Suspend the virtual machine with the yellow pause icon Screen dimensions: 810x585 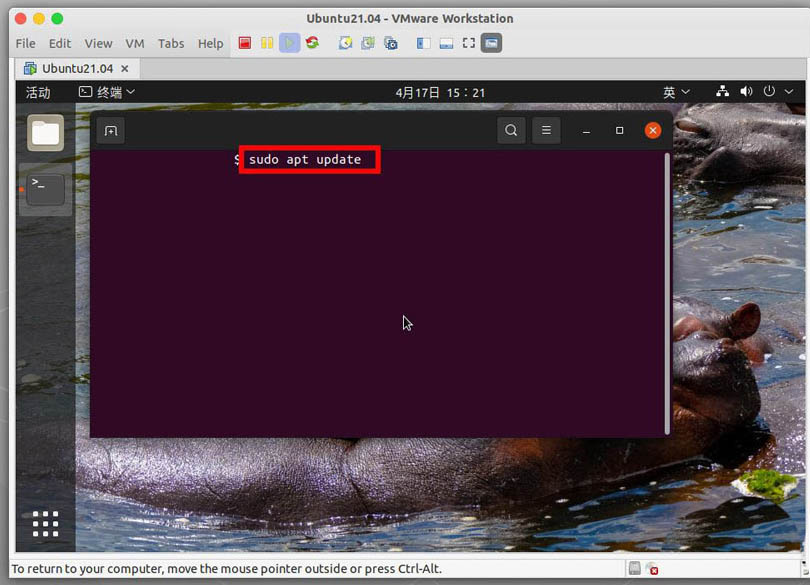coord(267,43)
